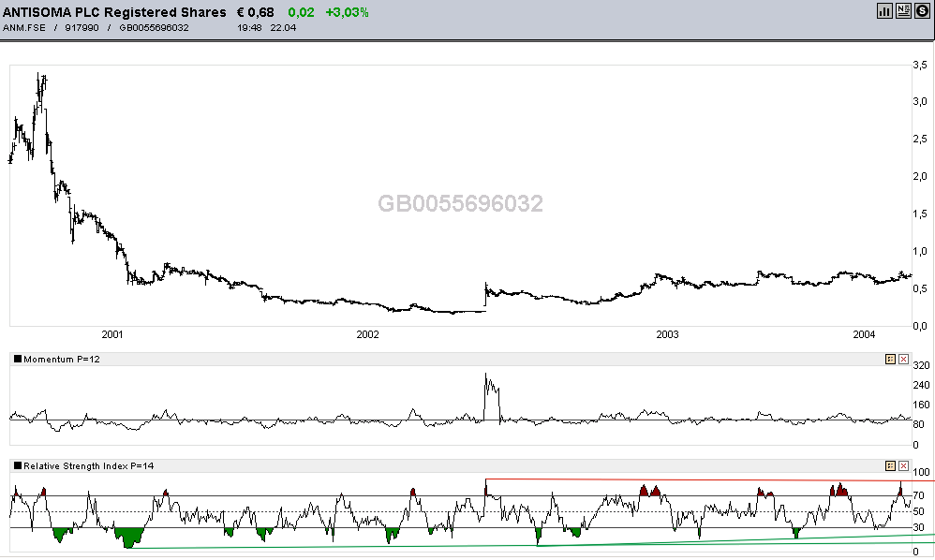Click the € 0,68 price value

255,12
